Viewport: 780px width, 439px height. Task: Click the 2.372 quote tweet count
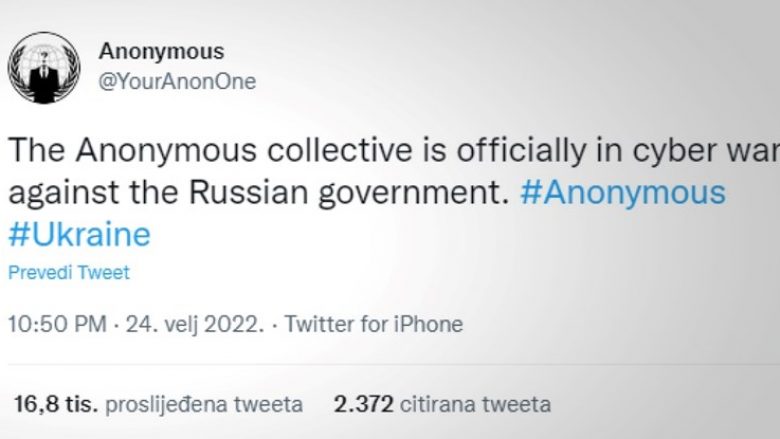coord(362,404)
